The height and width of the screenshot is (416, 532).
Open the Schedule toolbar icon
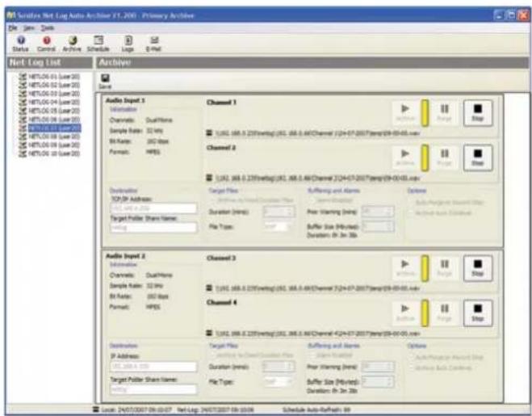pyautogui.click(x=98, y=44)
